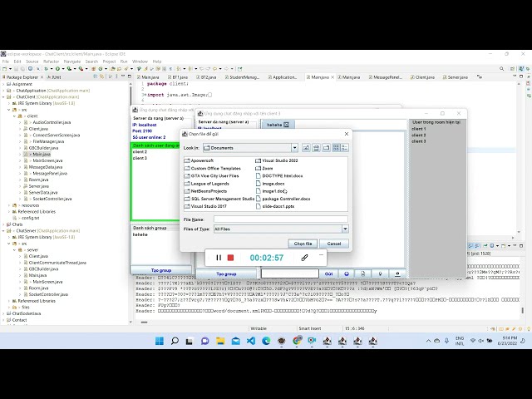Open the Refactor menu
This screenshot has height=399, width=532.
pyautogui.click(x=52, y=62)
